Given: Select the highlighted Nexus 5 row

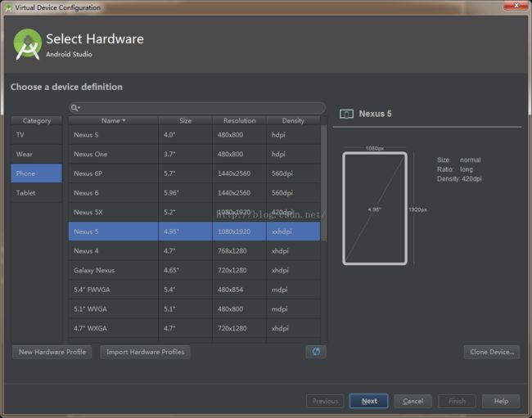Looking at the screenshot, I should 194,231.
